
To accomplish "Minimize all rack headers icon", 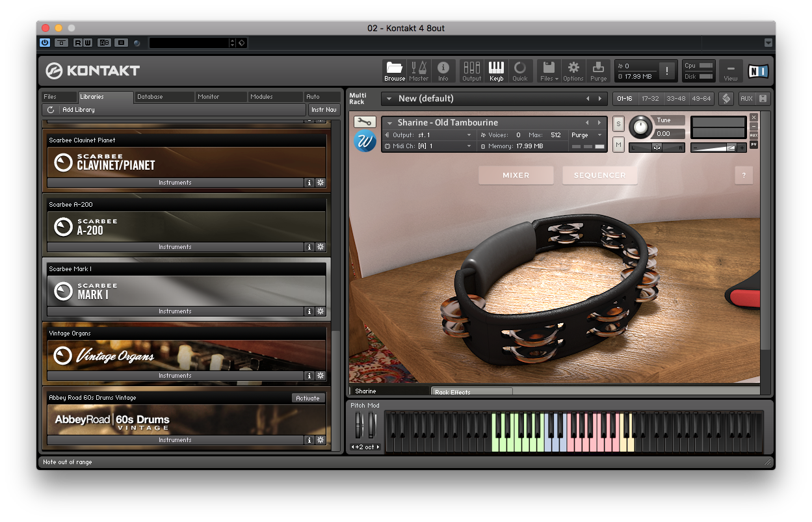I will pos(763,99).
